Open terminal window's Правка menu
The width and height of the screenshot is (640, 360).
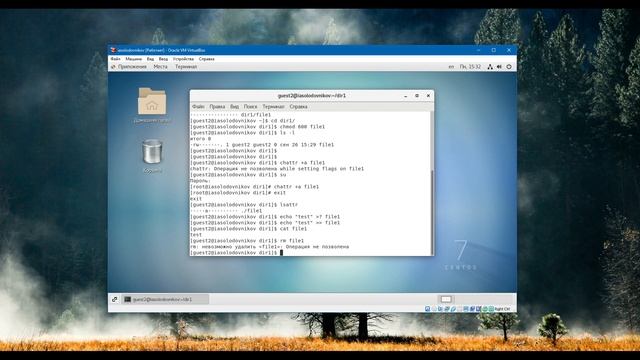click(217, 107)
